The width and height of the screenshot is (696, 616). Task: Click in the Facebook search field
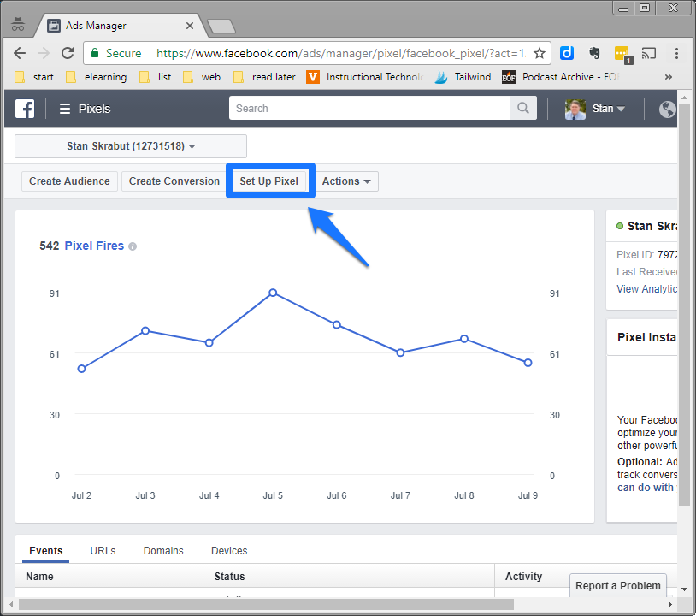(x=369, y=109)
